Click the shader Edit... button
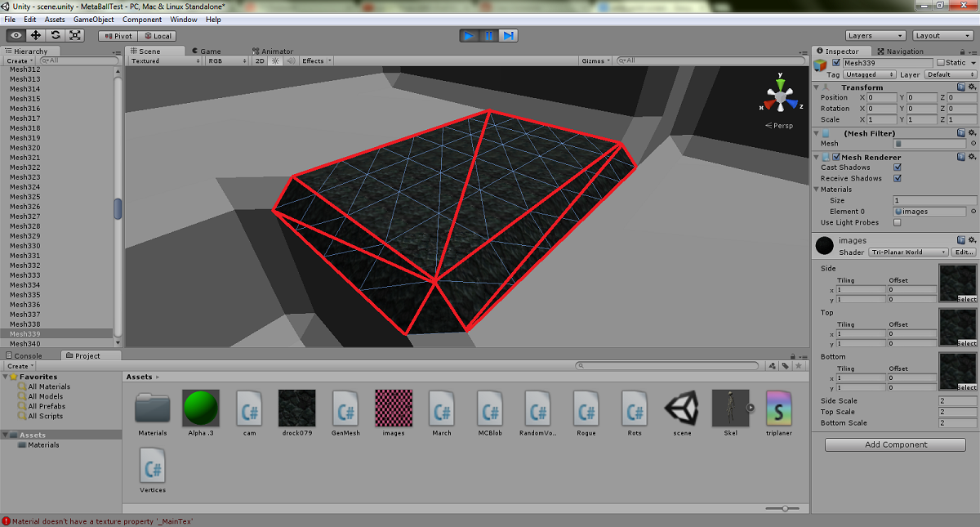980x527 pixels. click(964, 252)
